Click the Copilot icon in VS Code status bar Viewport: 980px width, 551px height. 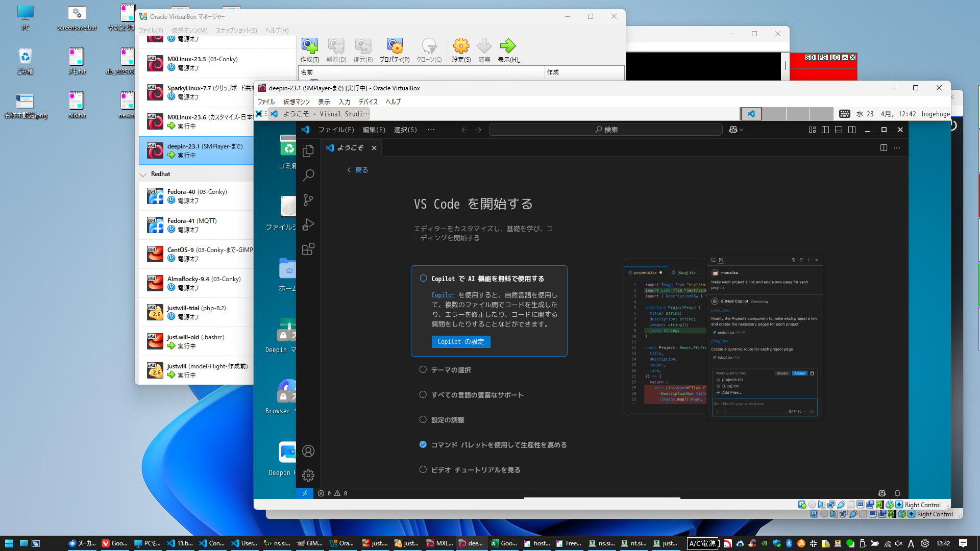[x=881, y=493]
